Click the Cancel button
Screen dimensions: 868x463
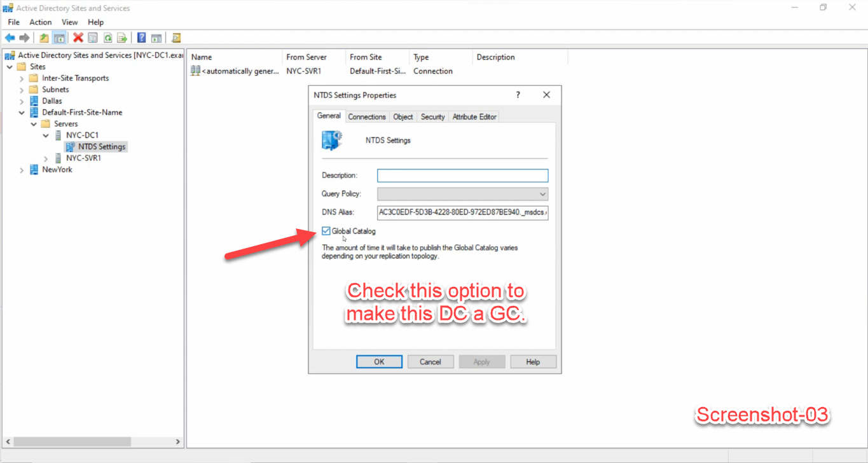tap(431, 362)
